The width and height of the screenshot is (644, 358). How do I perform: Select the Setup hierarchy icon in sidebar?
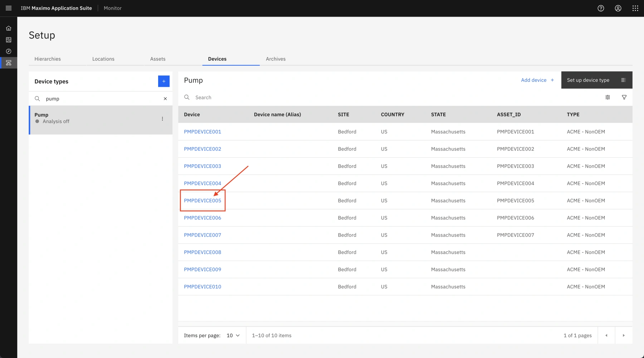coord(9,63)
